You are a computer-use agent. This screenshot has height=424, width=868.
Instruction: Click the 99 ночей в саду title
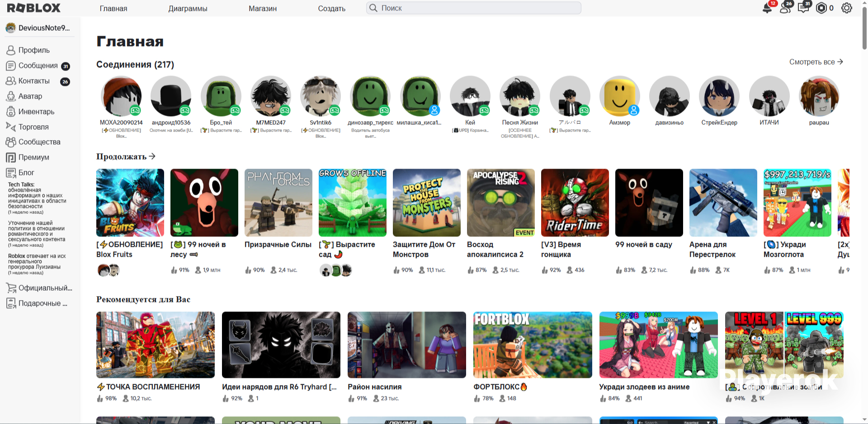pyautogui.click(x=644, y=245)
